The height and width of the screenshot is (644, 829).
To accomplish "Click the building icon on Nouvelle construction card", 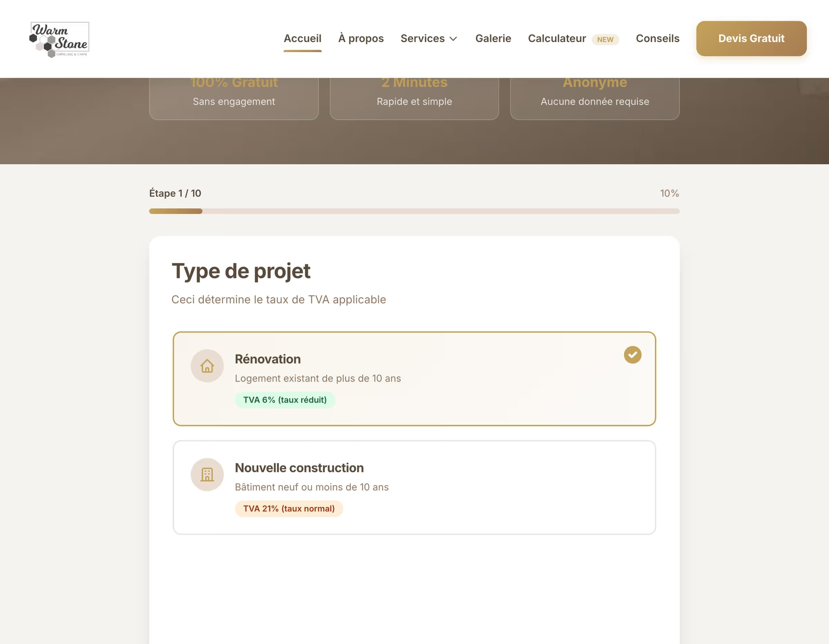I will pyautogui.click(x=207, y=474).
